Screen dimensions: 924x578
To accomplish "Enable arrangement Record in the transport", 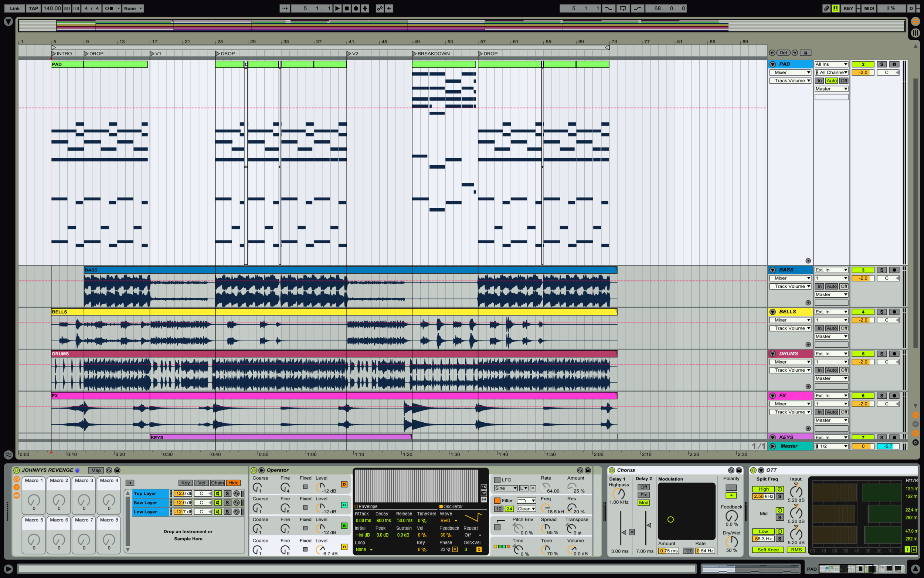I will click(x=356, y=8).
